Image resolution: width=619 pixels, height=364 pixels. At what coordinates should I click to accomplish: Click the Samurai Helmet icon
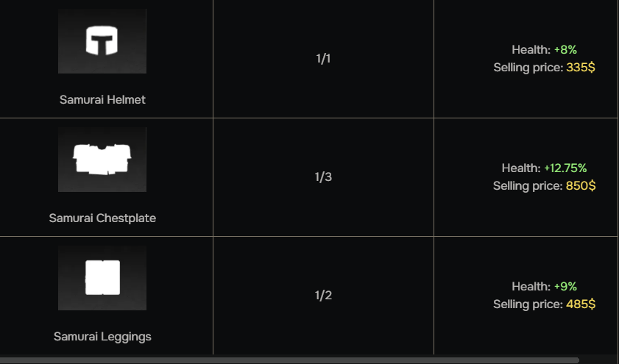[102, 41]
